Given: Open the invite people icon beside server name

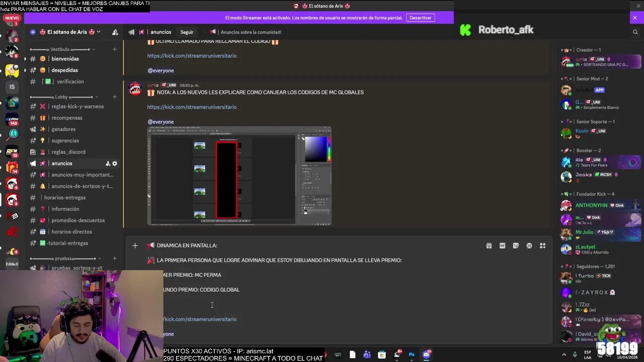Looking at the screenshot, I should pyautogui.click(x=115, y=32).
